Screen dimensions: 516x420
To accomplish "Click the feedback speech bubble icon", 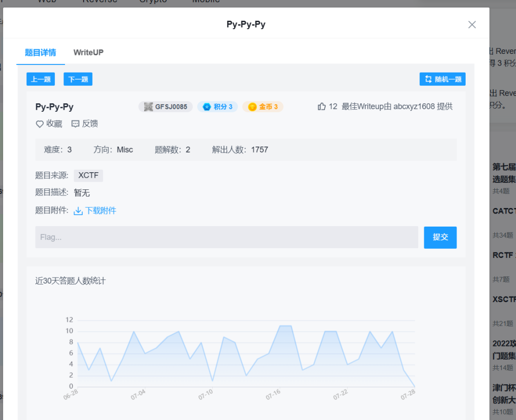I will click(76, 124).
